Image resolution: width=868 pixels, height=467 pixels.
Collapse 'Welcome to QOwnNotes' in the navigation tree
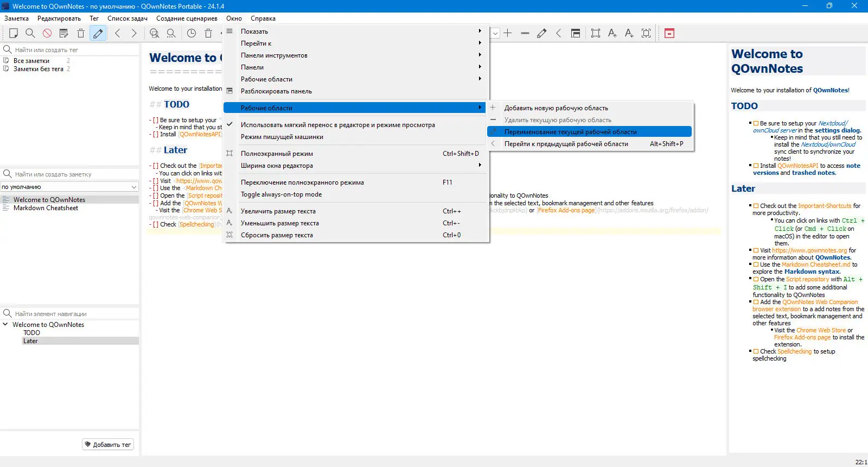pos(5,325)
